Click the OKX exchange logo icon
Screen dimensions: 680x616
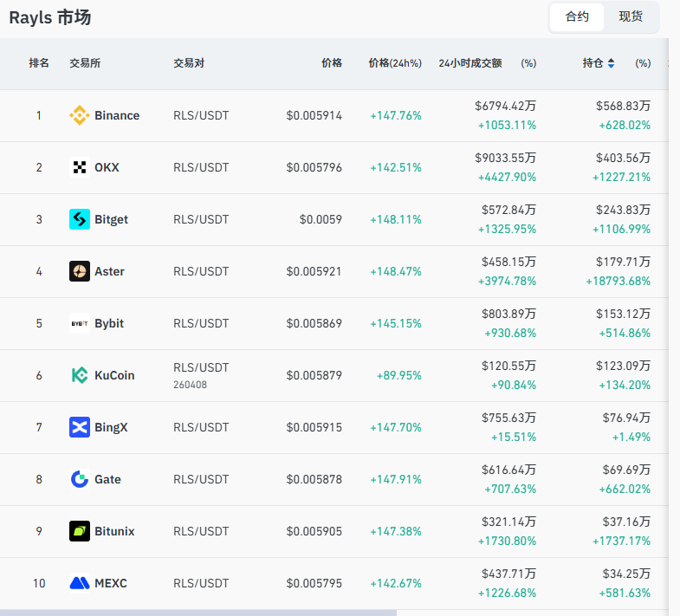(80, 167)
